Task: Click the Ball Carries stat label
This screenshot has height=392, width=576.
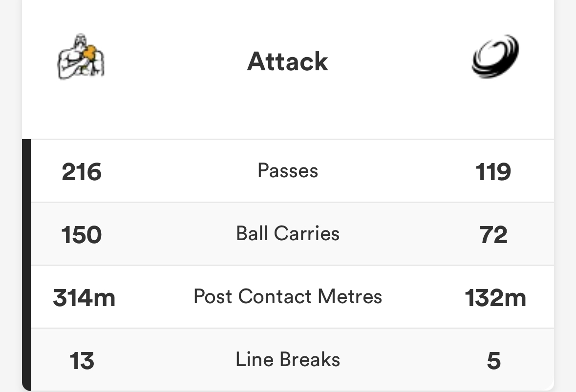Action: (x=287, y=233)
